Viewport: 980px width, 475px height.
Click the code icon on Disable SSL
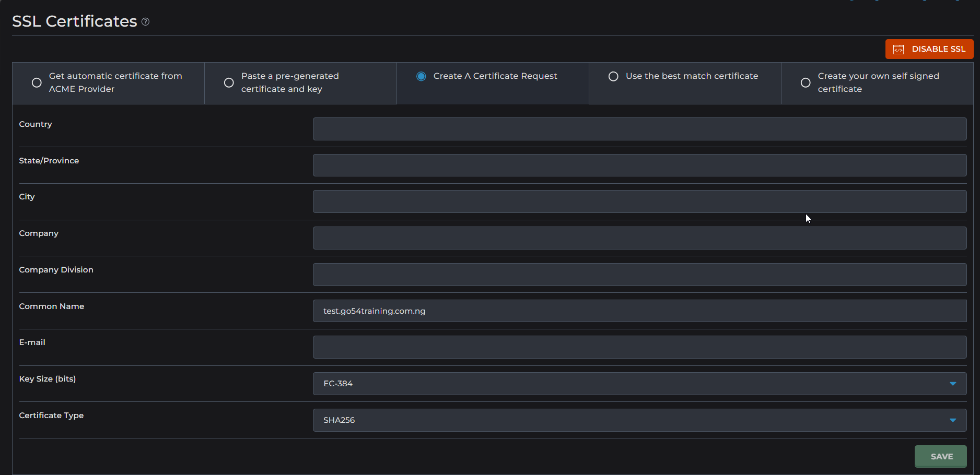[x=899, y=49]
